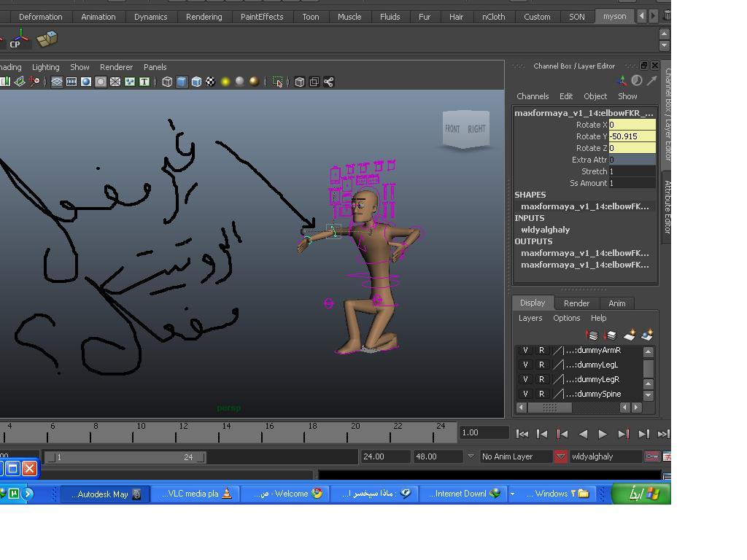Open the red character set dropdown arrow
This screenshot has height=560, width=747.
[561, 456]
